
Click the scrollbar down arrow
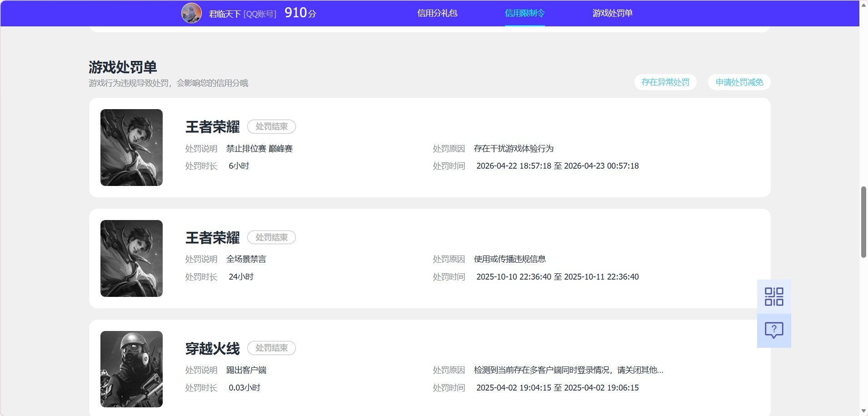click(863, 411)
